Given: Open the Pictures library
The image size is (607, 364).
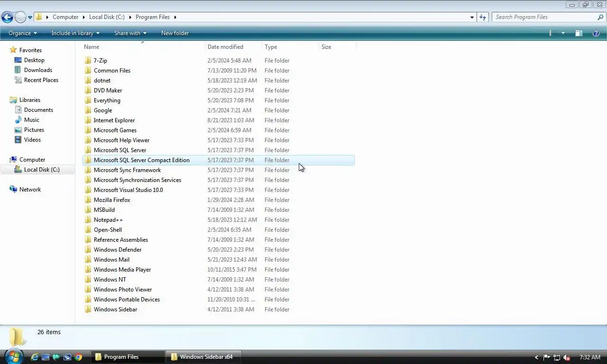Looking at the screenshot, I should pyautogui.click(x=34, y=130).
